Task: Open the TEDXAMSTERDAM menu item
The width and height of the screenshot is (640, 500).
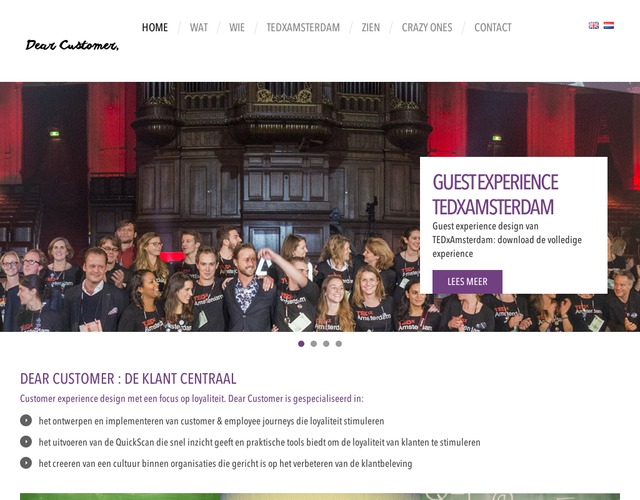Action: pos(303,27)
